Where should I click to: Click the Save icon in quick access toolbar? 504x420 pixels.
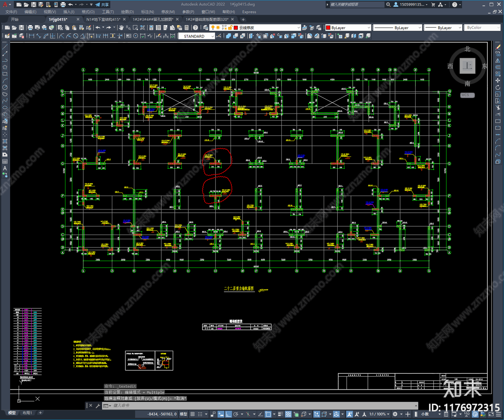point(33,4)
